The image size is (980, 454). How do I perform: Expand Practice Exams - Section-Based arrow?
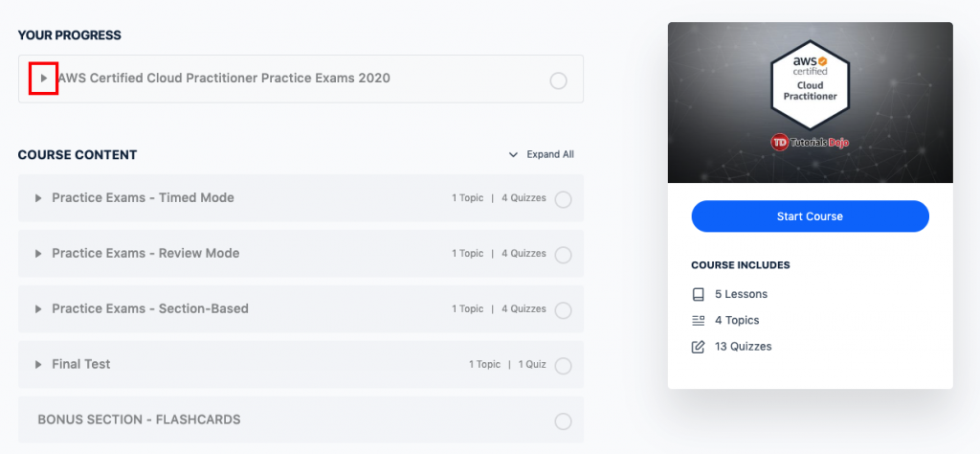[38, 309]
